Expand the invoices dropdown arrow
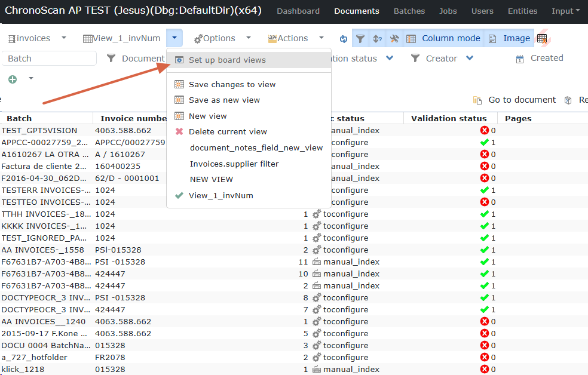 (x=63, y=38)
